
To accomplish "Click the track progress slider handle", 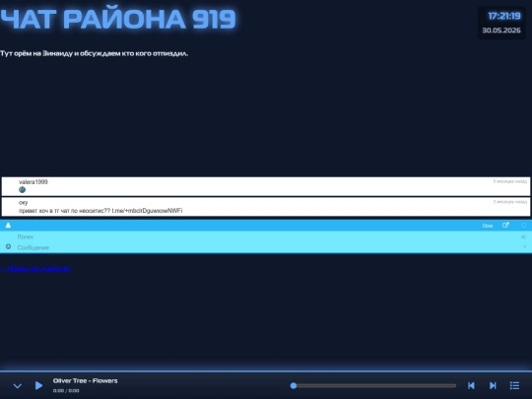I will coord(294,385).
